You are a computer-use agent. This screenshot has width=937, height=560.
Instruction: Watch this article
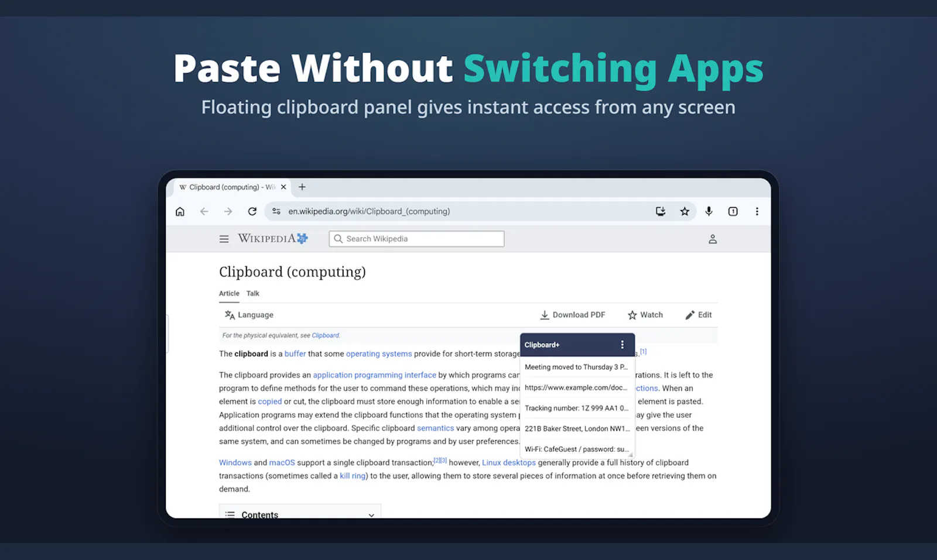tap(645, 315)
